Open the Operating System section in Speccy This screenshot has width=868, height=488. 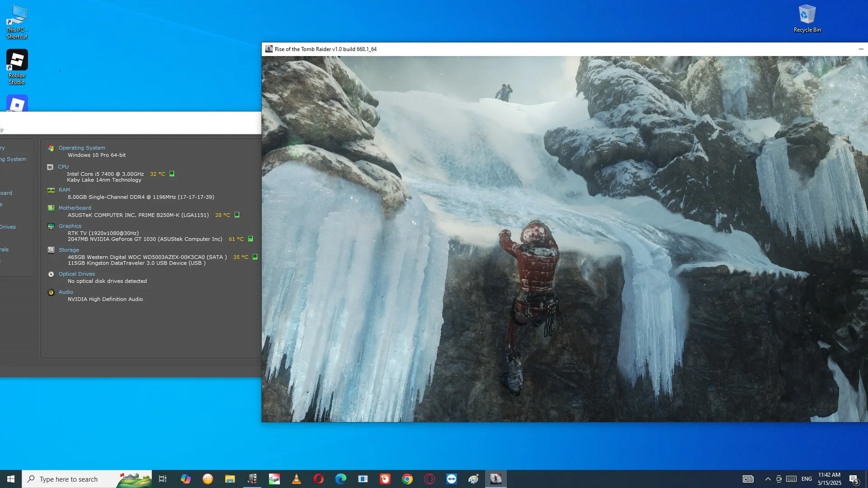[x=82, y=148]
